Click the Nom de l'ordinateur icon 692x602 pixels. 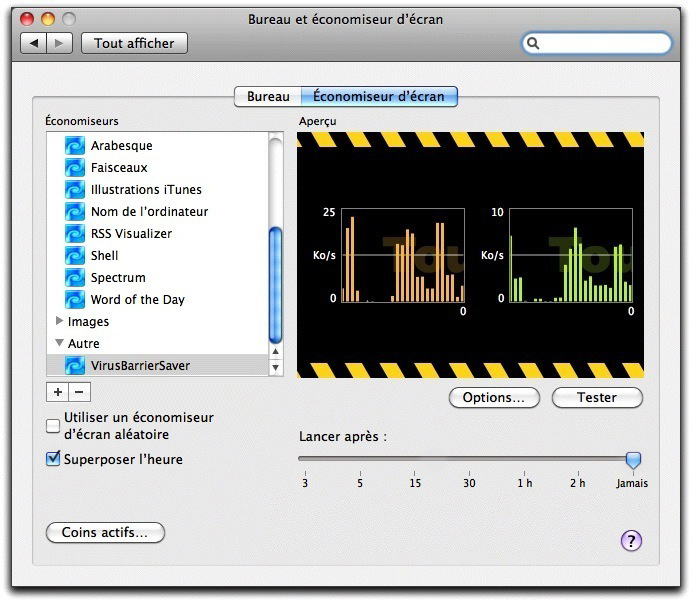pos(75,212)
